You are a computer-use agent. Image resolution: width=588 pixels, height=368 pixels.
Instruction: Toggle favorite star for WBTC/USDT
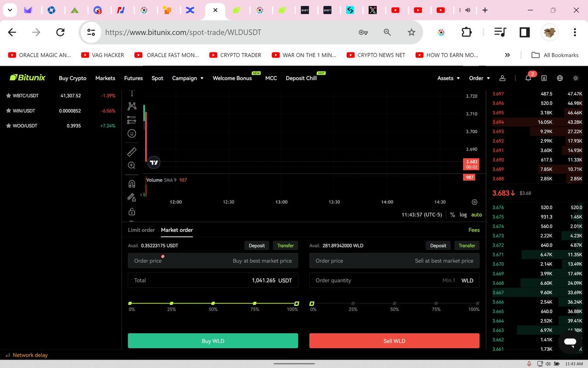point(8,96)
